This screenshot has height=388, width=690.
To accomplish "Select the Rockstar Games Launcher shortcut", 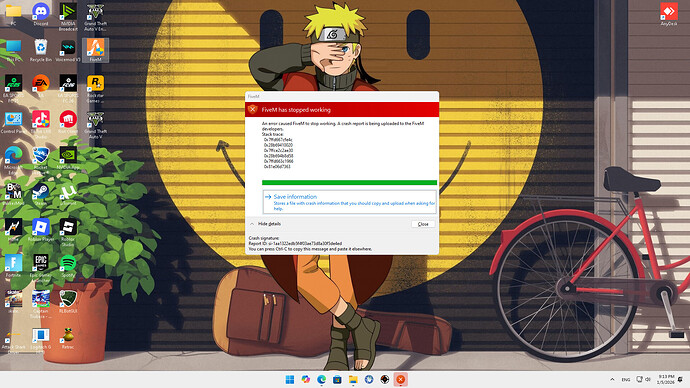I will tap(95, 88).
